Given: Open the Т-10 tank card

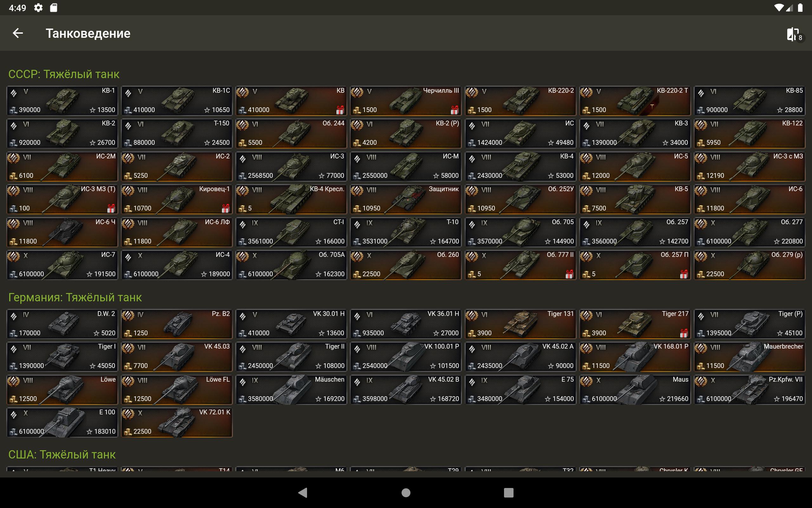Looking at the screenshot, I should coord(406,232).
